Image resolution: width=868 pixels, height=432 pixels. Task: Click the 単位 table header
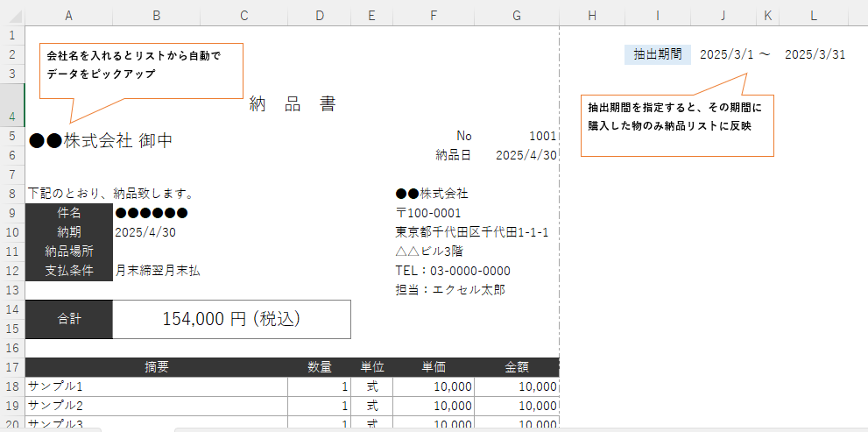[x=371, y=366]
